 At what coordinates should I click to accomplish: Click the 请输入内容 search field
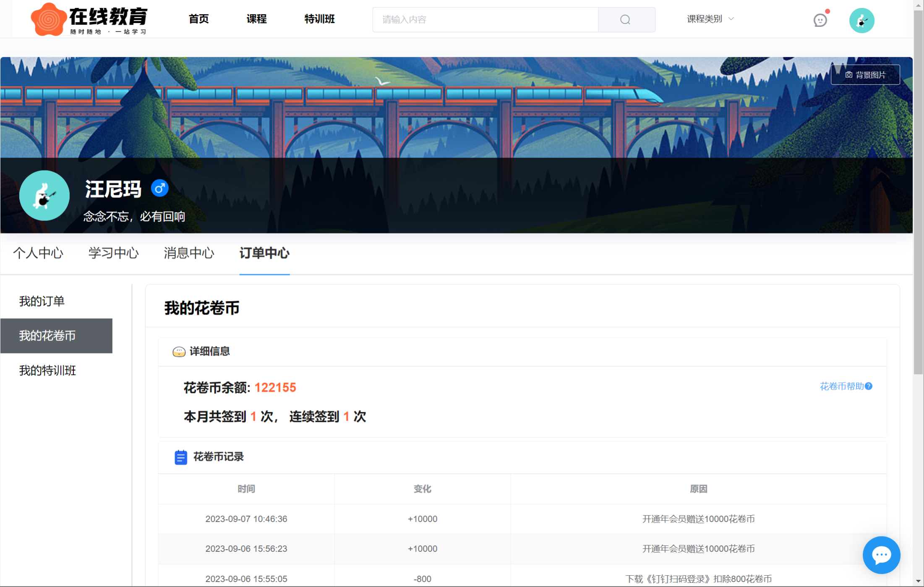tap(485, 20)
